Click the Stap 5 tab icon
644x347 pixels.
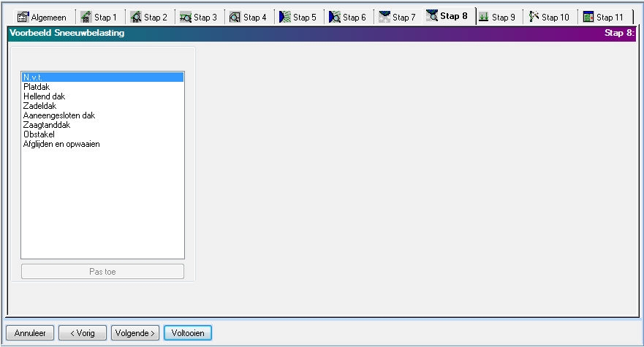(x=284, y=18)
